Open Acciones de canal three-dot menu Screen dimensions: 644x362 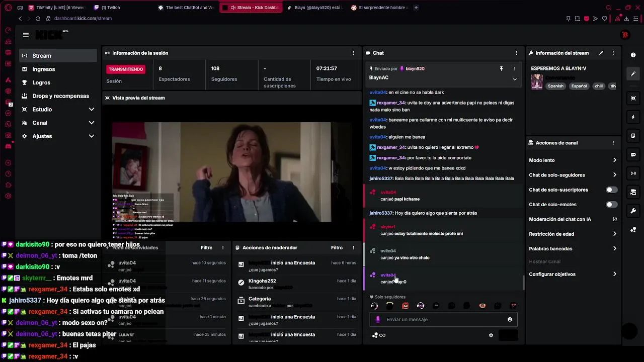(x=613, y=143)
